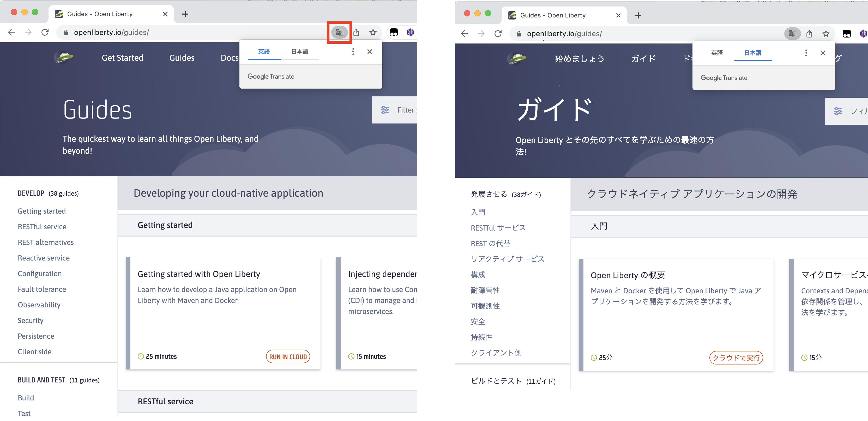The height and width of the screenshot is (421, 868).
Task: Open translate options three-dot menu in right popup
Action: (x=806, y=53)
